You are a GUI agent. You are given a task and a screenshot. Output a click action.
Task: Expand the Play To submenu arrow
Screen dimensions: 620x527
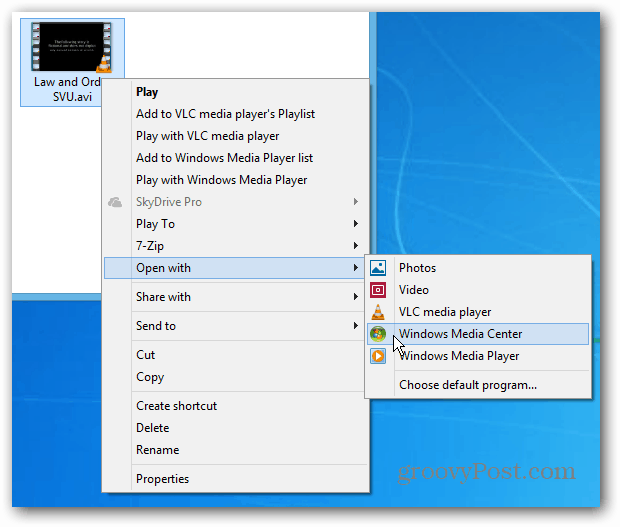pos(356,224)
